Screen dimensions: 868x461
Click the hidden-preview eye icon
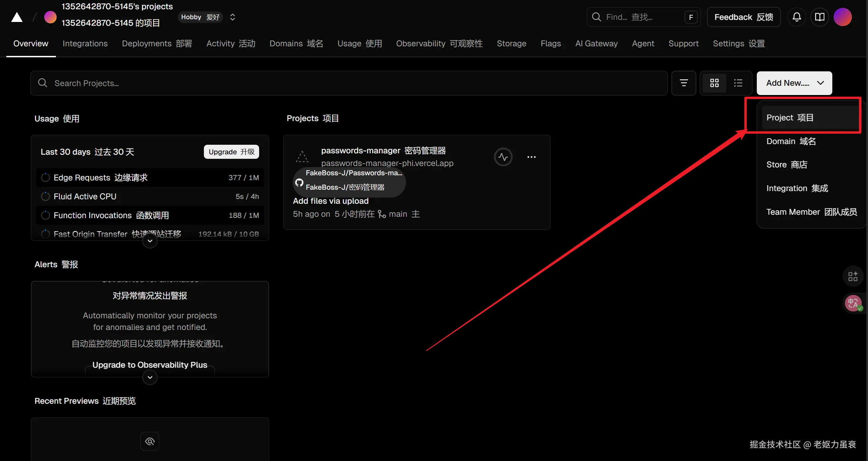click(x=150, y=441)
